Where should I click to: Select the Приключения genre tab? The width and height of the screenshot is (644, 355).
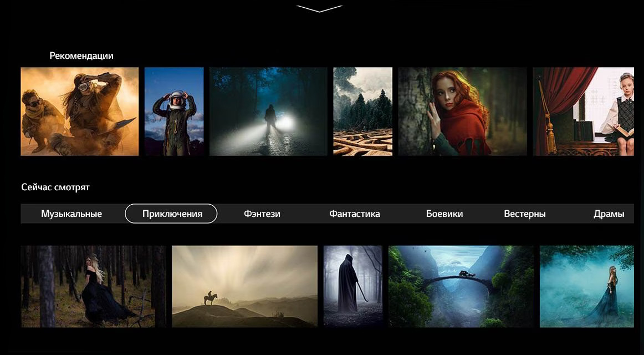[x=172, y=214]
